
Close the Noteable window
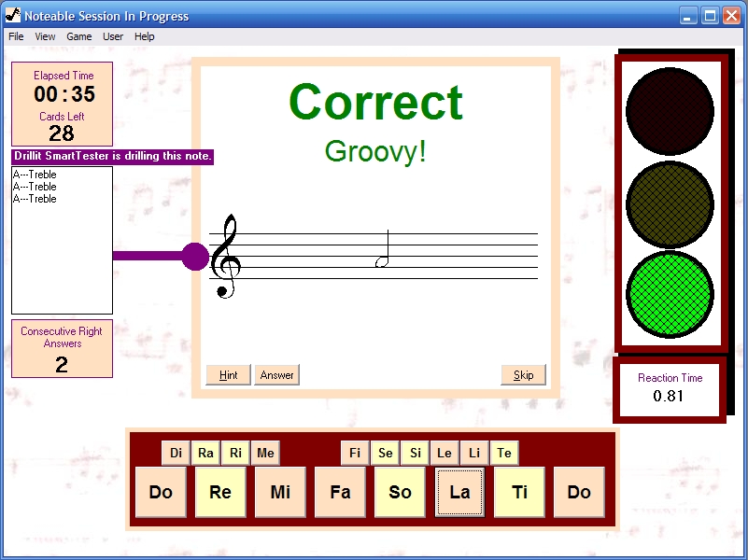pos(732,16)
